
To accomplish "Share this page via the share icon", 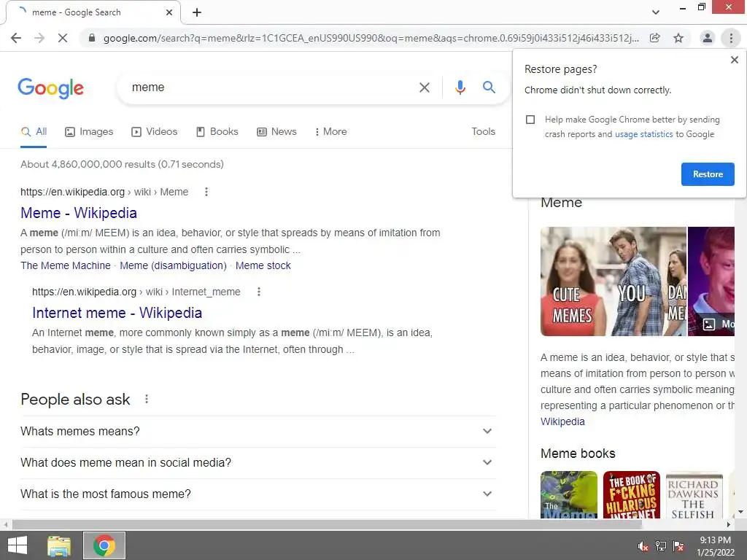I will click(655, 38).
